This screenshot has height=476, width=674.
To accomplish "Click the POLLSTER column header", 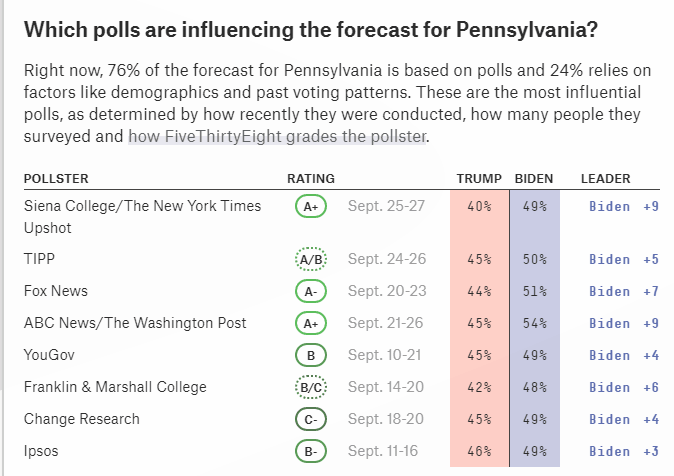I will (x=56, y=178).
